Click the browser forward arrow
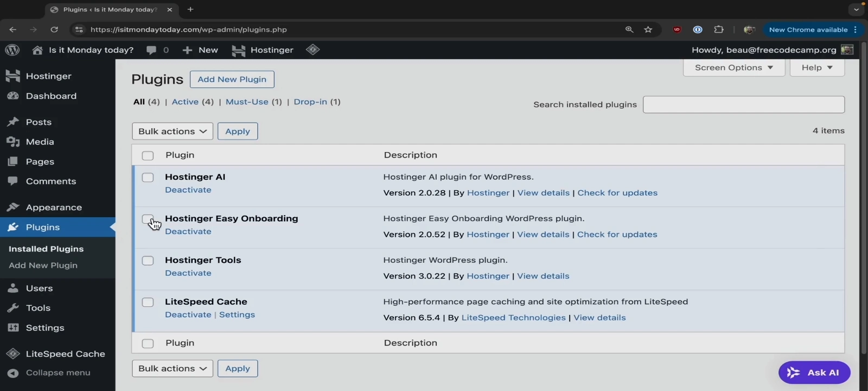 click(34, 29)
